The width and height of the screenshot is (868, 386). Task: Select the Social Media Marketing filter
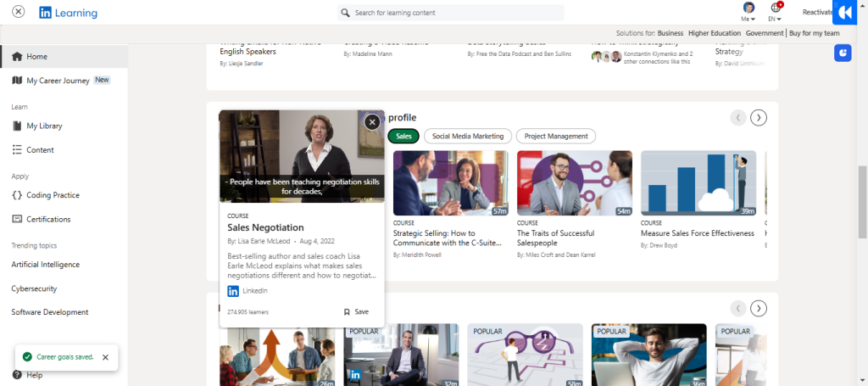[468, 137]
